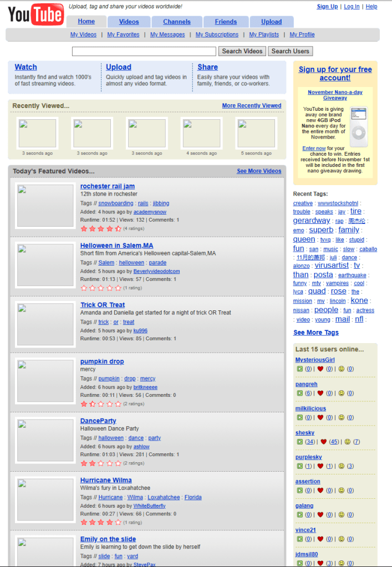
Task: Click the heart favorites icon for vince21
Action: (320, 539)
